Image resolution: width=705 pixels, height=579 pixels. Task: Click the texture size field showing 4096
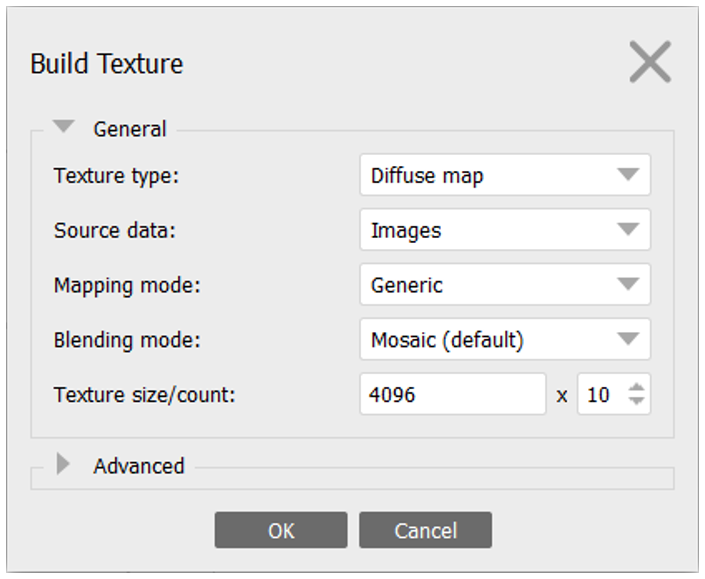(x=452, y=395)
